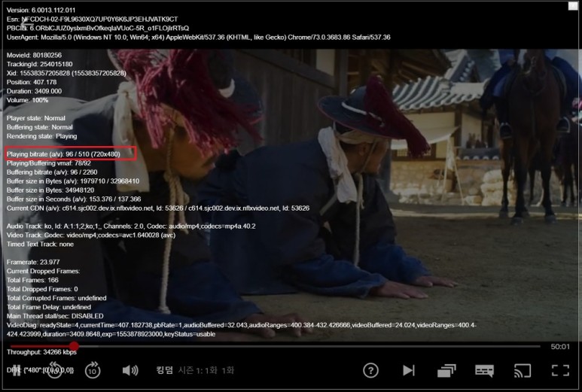The height and width of the screenshot is (392, 582).
Task: Select the Framerate 23.977 line
Action: pyautogui.click(x=33, y=262)
